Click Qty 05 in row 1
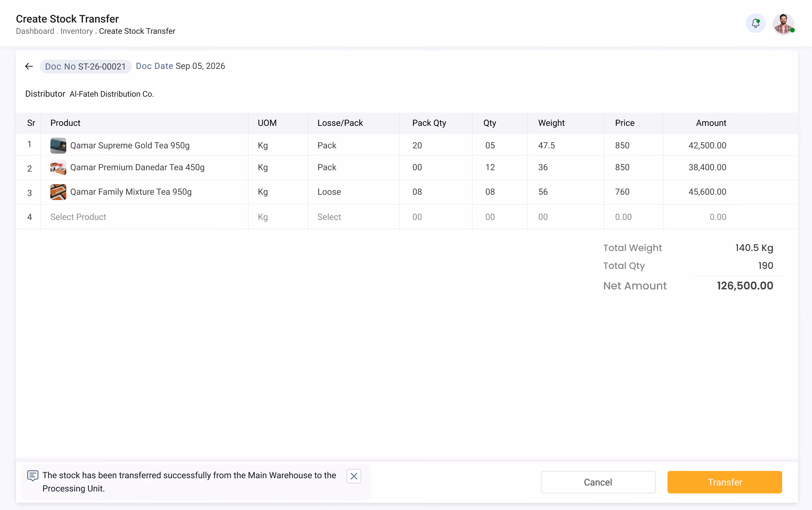Image resolution: width=812 pixels, height=510 pixels. point(490,145)
